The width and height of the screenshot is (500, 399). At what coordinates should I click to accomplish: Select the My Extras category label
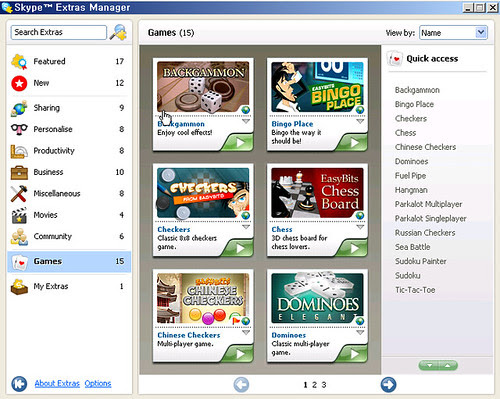(x=51, y=286)
